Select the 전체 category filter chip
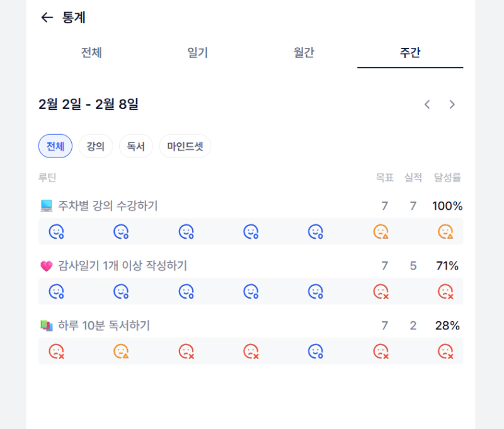Viewport: 504px width, 429px height. (55, 146)
